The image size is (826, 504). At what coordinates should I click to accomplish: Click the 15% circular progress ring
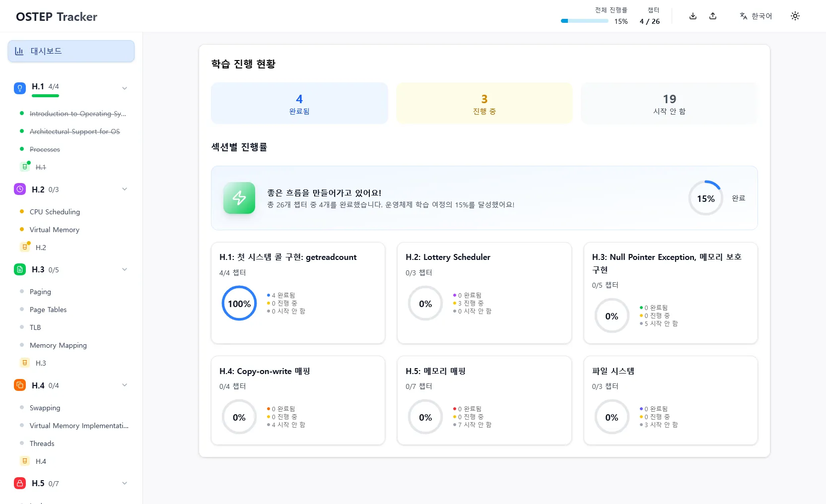pyautogui.click(x=705, y=198)
